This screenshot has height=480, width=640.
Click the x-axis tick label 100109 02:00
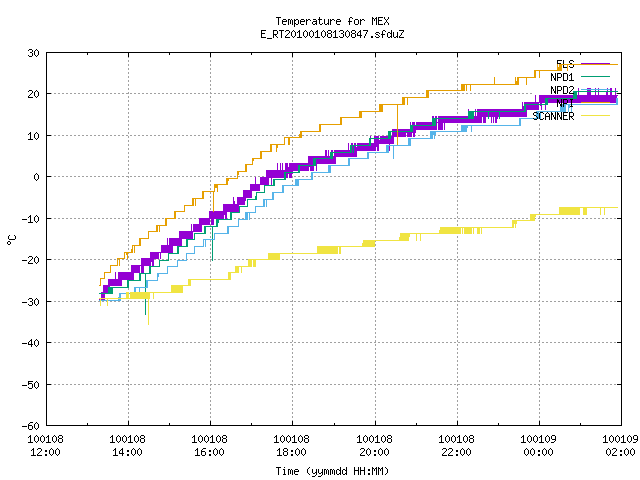pyautogui.click(x=620, y=446)
